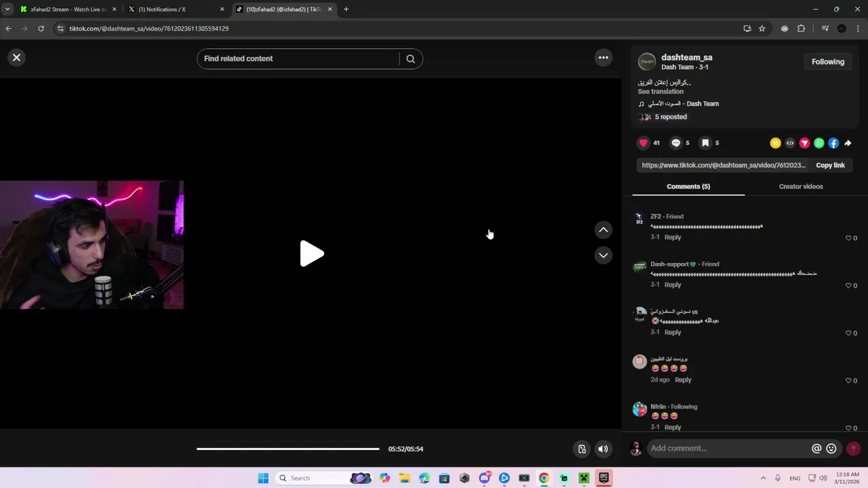Open File Explorer from the taskbar
868x488 pixels.
pos(405,478)
